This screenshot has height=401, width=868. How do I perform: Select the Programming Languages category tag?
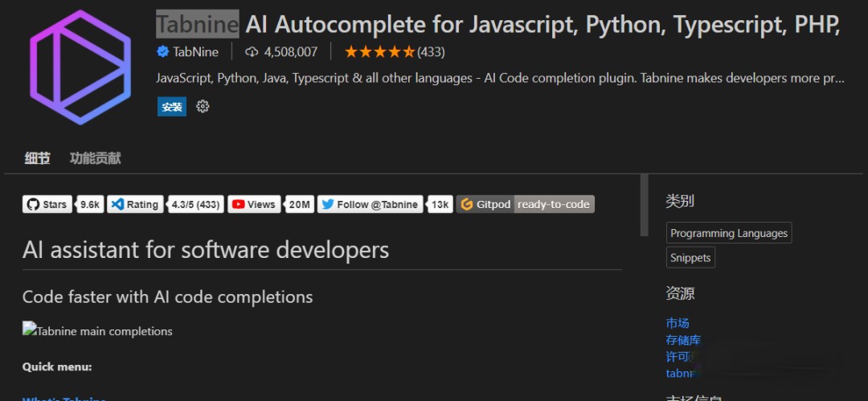(x=729, y=233)
